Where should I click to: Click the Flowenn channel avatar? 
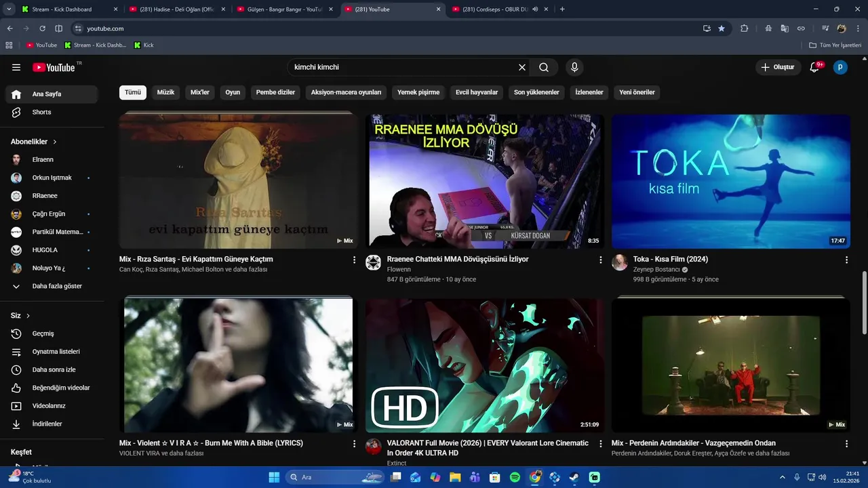coord(374,262)
